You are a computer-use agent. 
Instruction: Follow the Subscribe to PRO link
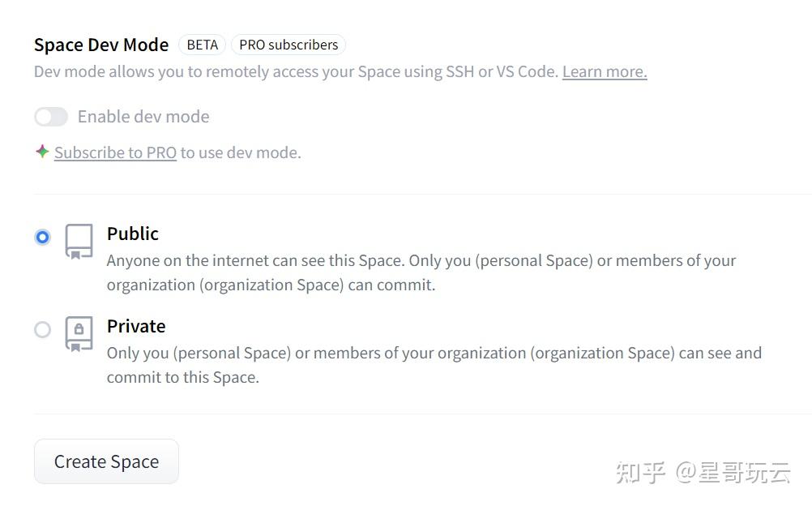coord(115,152)
